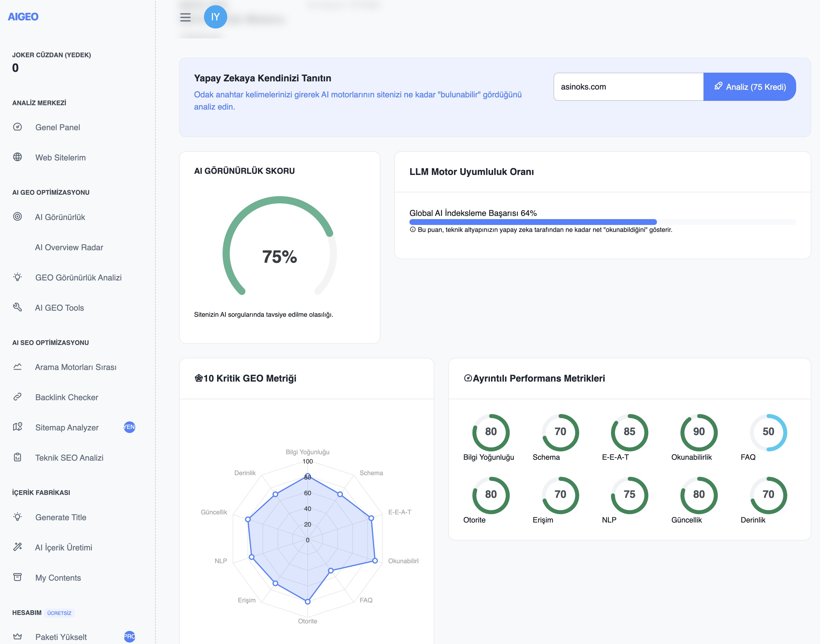Click the Güncellik 80 score ring
Viewport: 820px width, 644px height.
699,495
